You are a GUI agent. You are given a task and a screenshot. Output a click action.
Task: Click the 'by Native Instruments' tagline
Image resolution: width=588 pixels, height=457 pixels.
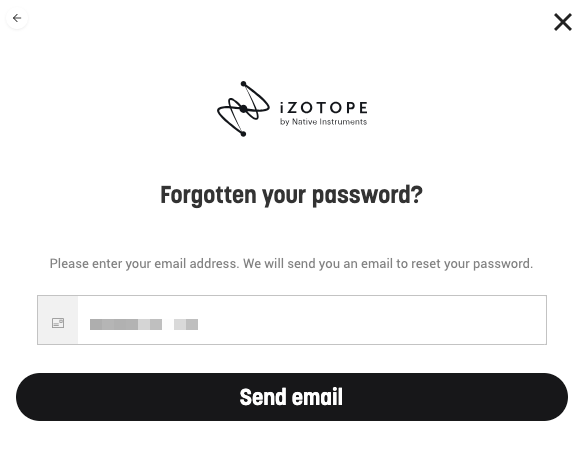(323, 122)
